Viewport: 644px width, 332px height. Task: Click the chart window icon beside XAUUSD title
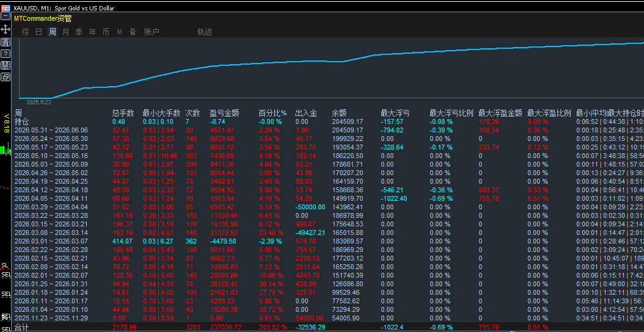point(5,8)
